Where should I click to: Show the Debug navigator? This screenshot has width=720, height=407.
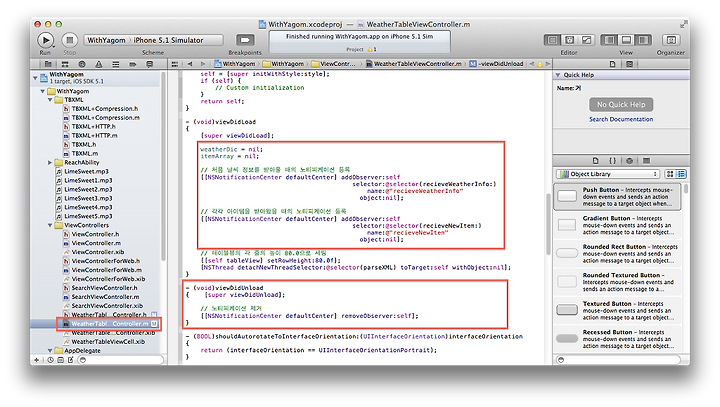(115, 64)
